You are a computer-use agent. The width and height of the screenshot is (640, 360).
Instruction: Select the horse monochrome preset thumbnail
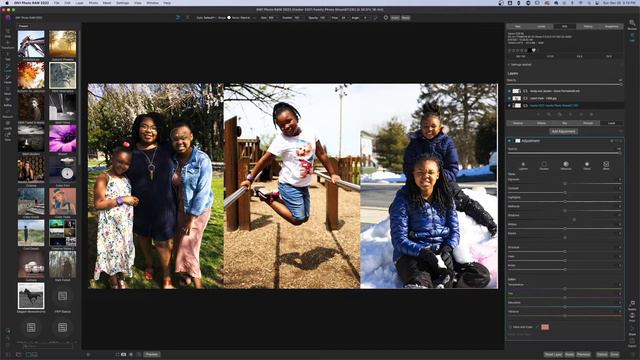pyautogui.click(x=31, y=296)
